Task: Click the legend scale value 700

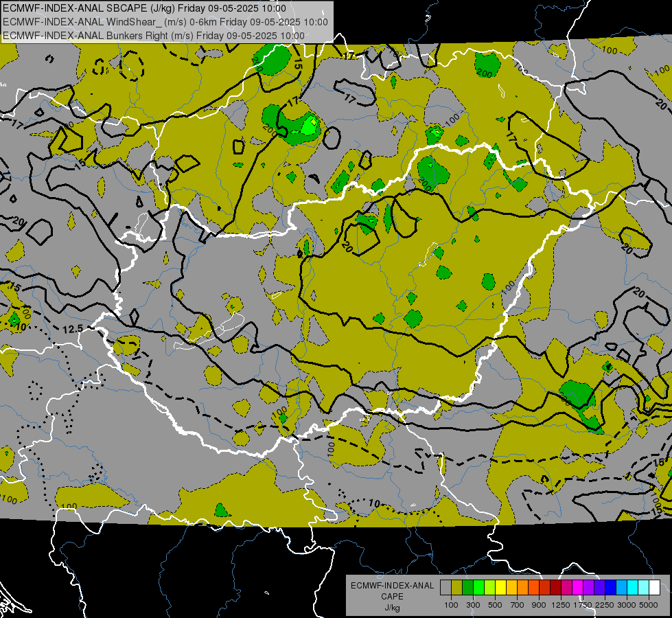Action: click(518, 605)
